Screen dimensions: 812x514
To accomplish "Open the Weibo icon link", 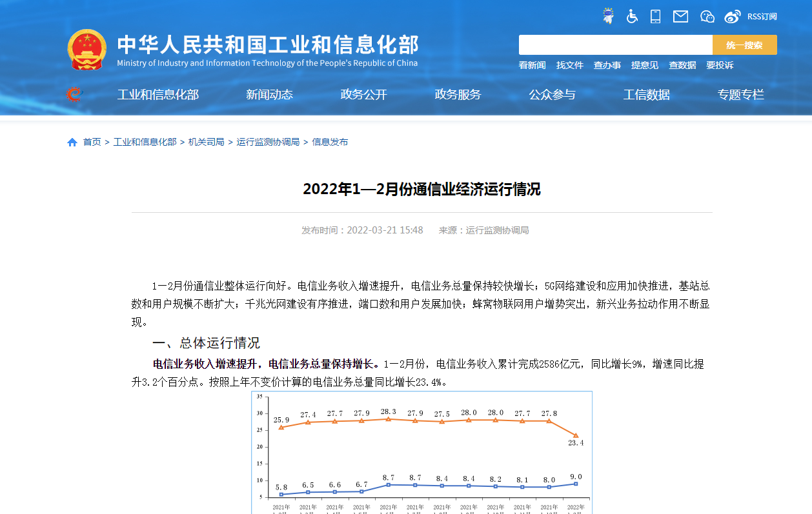I will click(733, 16).
